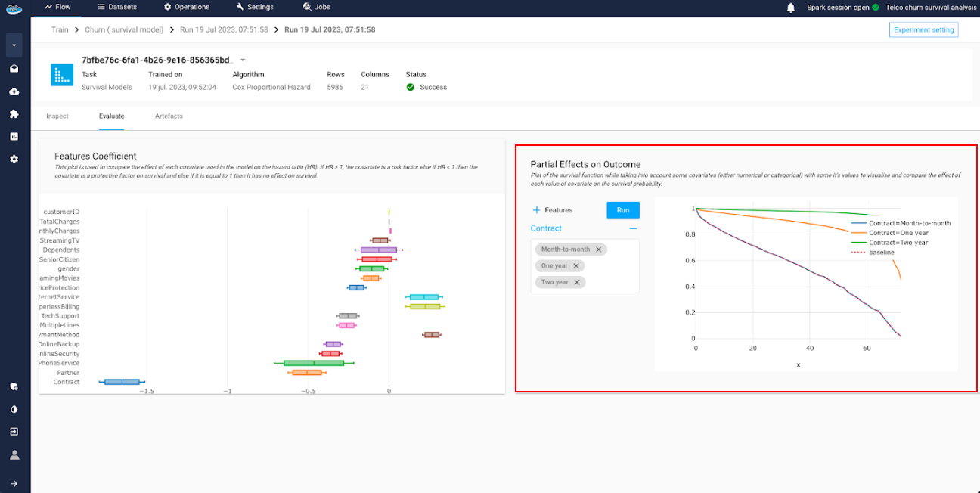980x493 pixels.
Task: Open the puzzle-piece plugins icon in sidebar
Action: coord(14,114)
